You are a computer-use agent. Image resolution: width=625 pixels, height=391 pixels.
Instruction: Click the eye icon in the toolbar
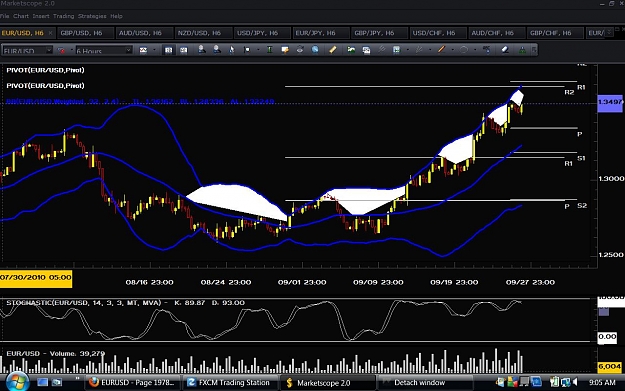pyautogui.click(x=300, y=50)
